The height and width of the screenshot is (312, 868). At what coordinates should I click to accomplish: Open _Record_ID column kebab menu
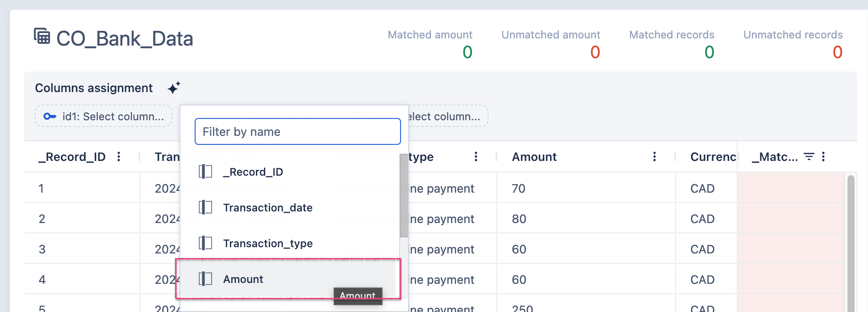(119, 156)
